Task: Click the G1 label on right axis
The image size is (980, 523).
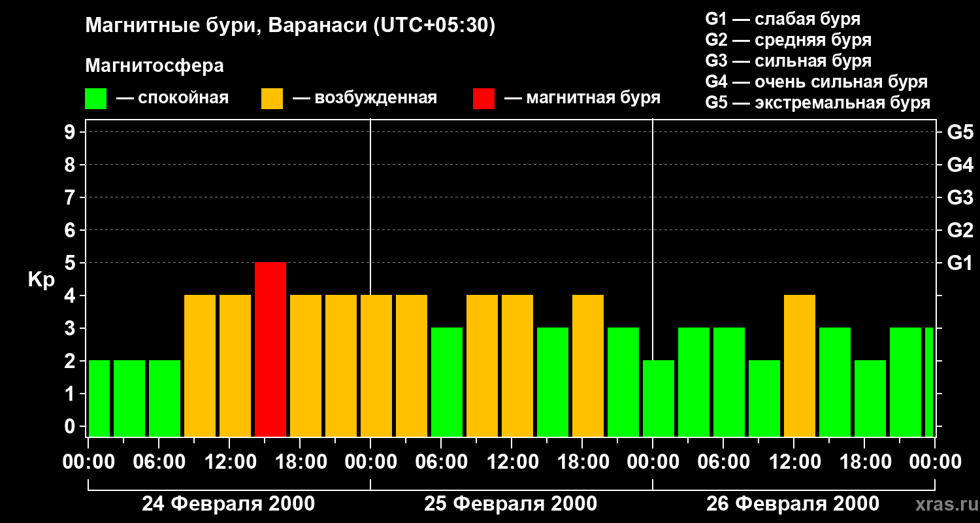Action: 960,263
